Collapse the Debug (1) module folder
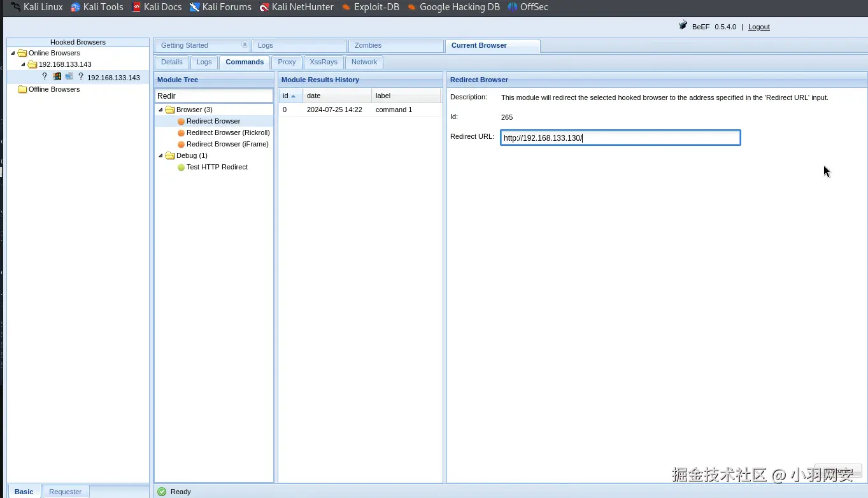 pos(160,155)
